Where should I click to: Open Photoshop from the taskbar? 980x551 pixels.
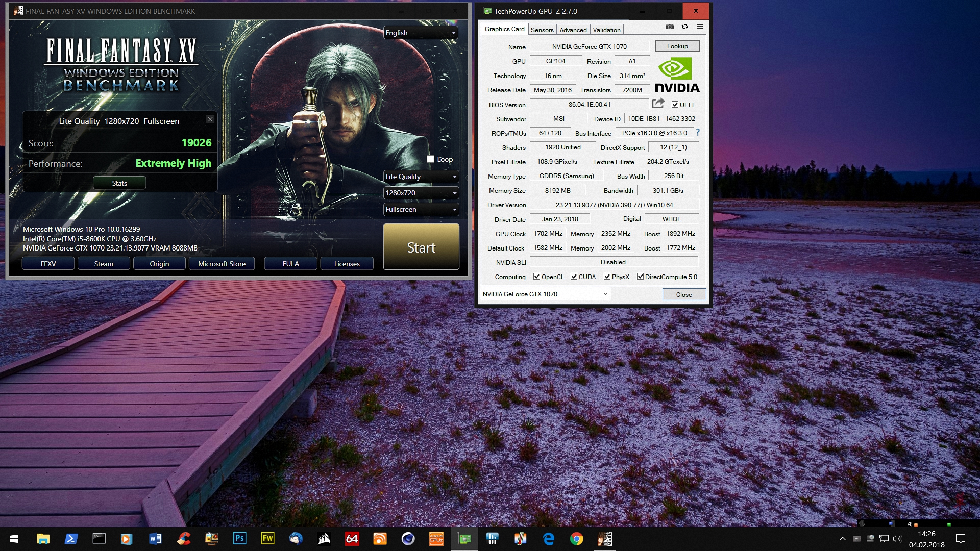(x=239, y=539)
